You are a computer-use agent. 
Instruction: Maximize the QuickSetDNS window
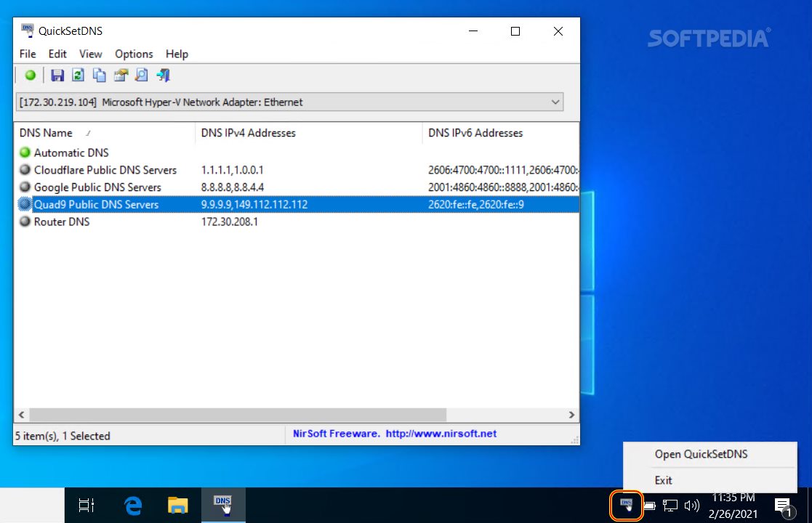(515, 31)
